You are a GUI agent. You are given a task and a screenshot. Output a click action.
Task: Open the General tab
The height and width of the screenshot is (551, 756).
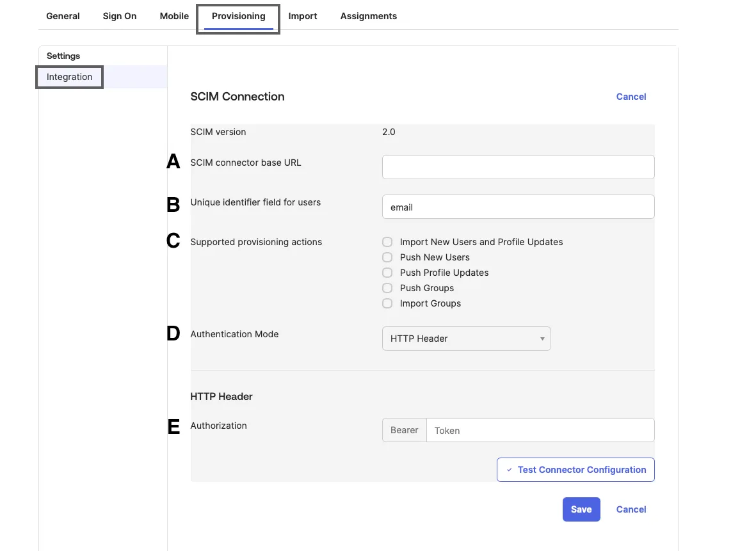click(x=63, y=16)
